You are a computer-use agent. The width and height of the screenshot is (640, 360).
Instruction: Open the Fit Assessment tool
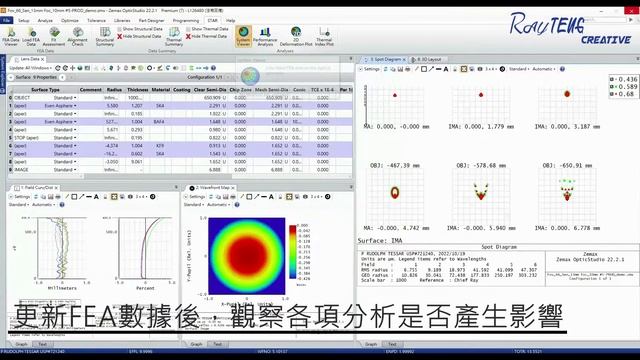[54, 36]
